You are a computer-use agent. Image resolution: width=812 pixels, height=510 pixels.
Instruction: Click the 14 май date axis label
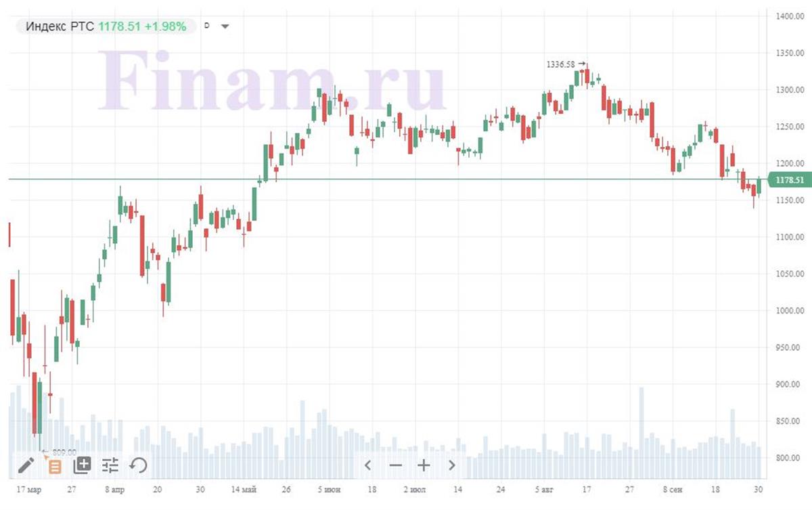[x=244, y=489]
